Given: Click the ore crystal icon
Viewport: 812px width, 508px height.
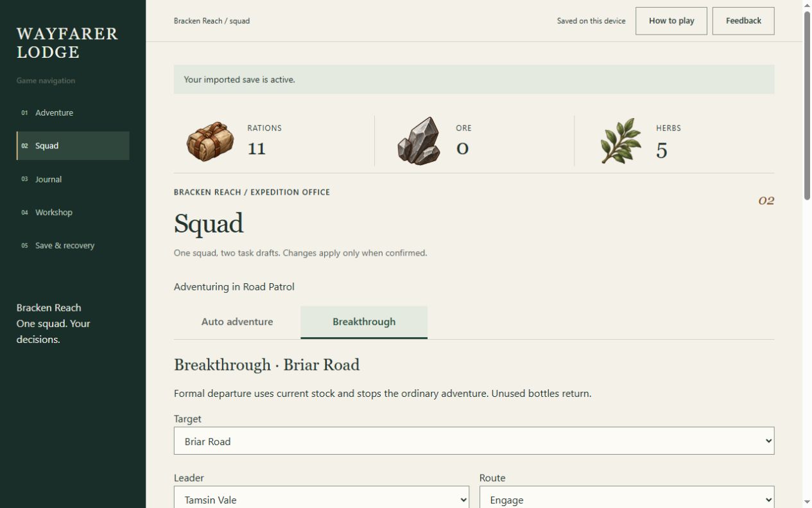Looking at the screenshot, I should [x=419, y=141].
